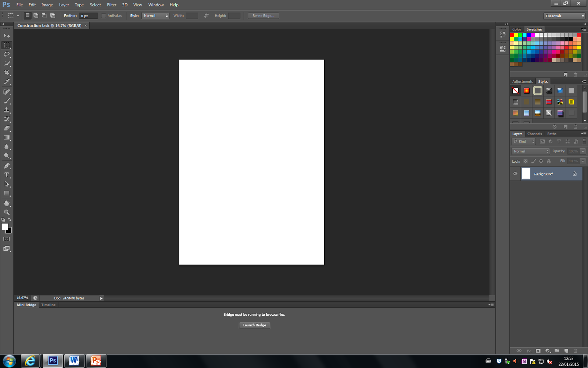This screenshot has height=368, width=588.
Task: Open the Fill slider dropdown arrow
Action: (583, 161)
